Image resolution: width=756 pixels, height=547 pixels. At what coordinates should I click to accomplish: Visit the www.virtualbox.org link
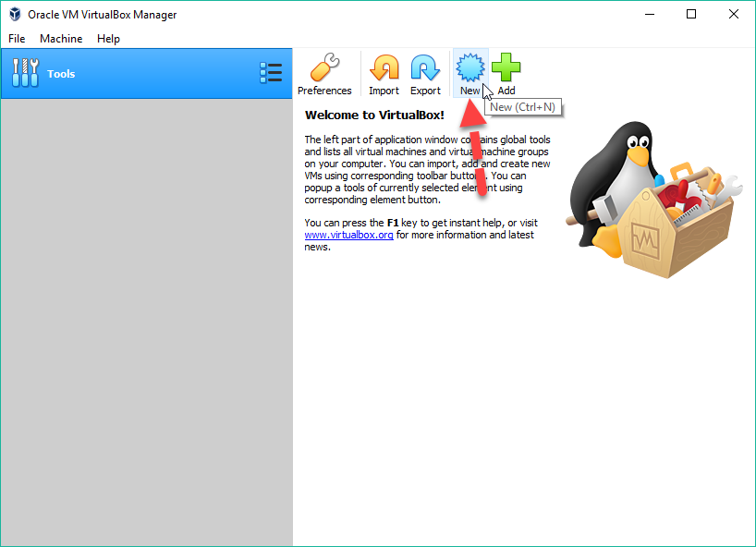tap(349, 235)
